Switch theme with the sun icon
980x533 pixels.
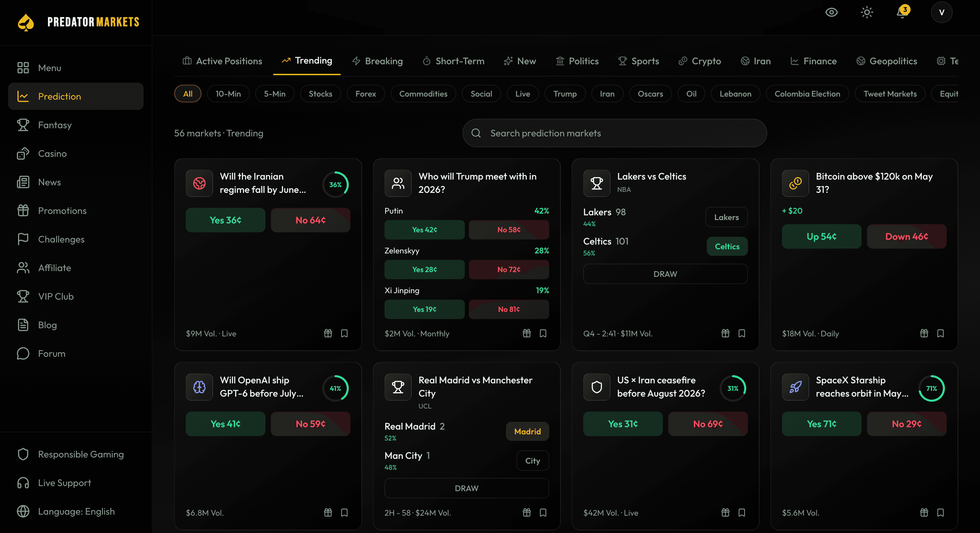click(x=867, y=12)
